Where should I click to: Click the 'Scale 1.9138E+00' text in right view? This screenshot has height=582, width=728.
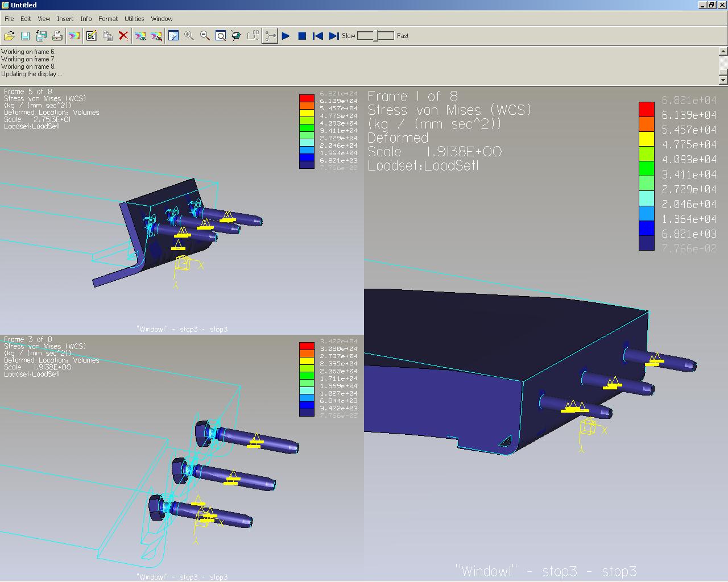tap(435, 152)
